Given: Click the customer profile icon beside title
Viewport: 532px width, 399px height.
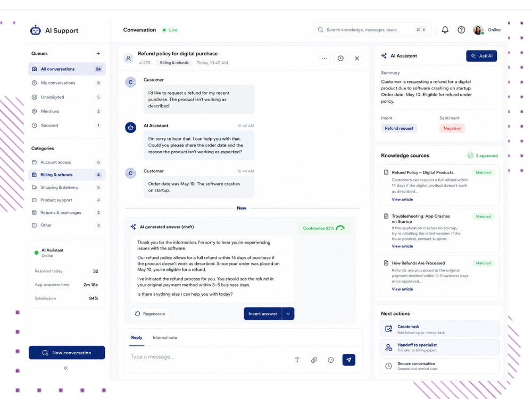Looking at the screenshot, I should [x=128, y=59].
